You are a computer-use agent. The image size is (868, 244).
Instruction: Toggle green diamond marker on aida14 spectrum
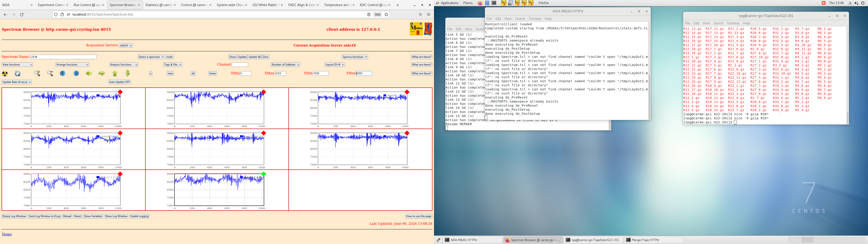(264, 174)
